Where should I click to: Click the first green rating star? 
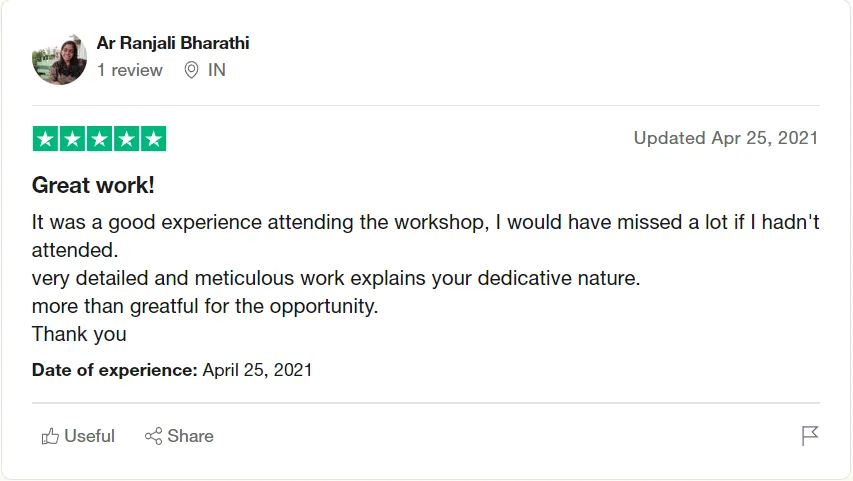tap(46, 139)
